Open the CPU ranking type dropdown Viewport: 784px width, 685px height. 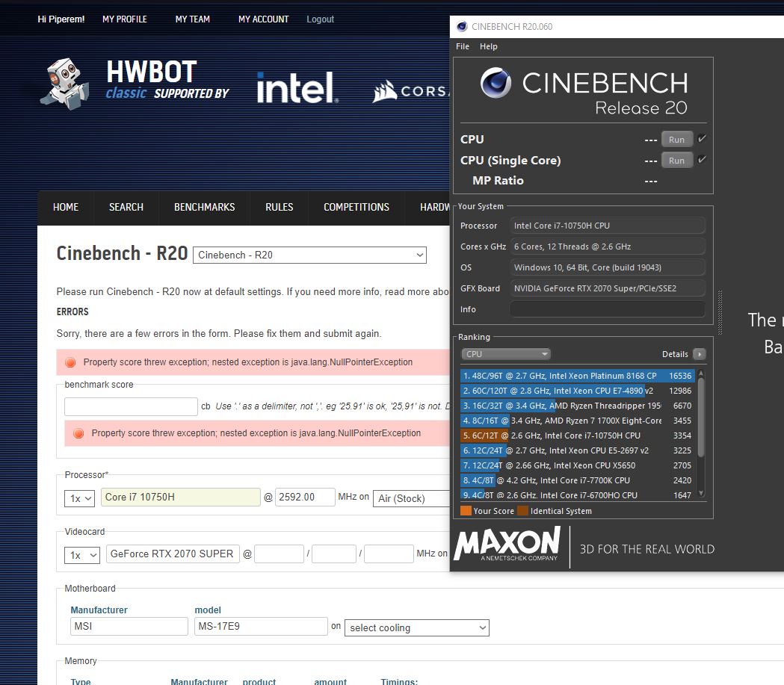[x=505, y=354]
